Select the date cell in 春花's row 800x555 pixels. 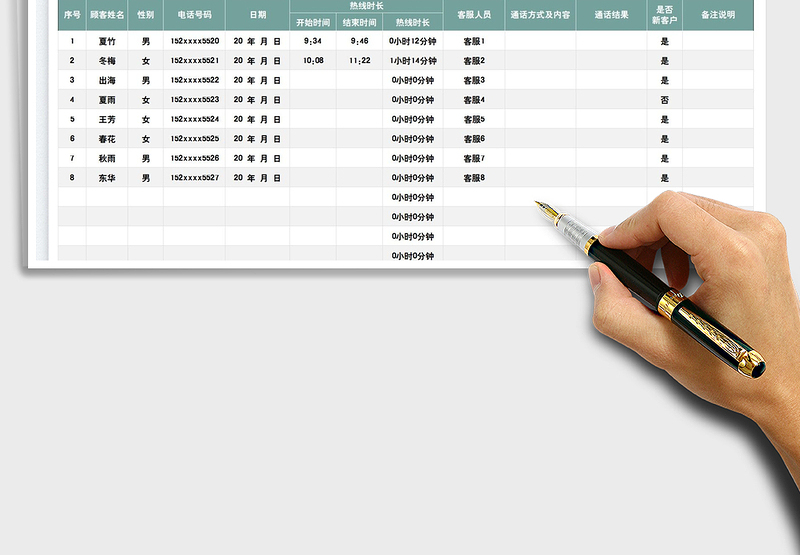pyautogui.click(x=257, y=139)
